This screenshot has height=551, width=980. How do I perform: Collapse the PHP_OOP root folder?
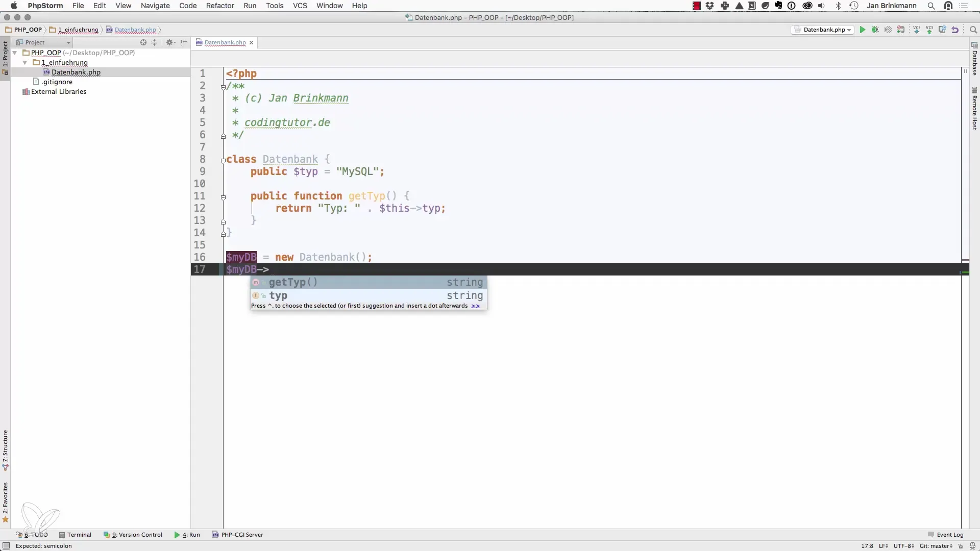tap(15, 53)
